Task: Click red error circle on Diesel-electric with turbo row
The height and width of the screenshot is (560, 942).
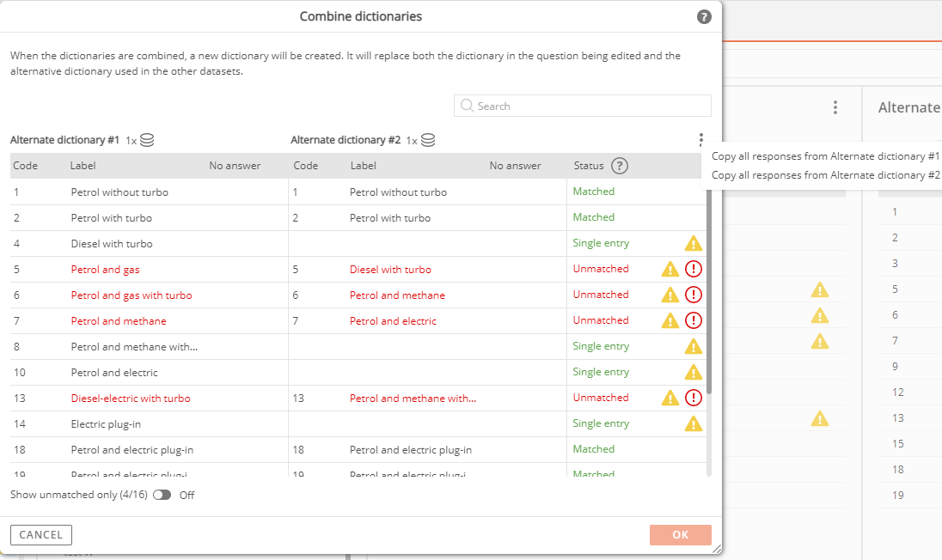Action: 694,398
